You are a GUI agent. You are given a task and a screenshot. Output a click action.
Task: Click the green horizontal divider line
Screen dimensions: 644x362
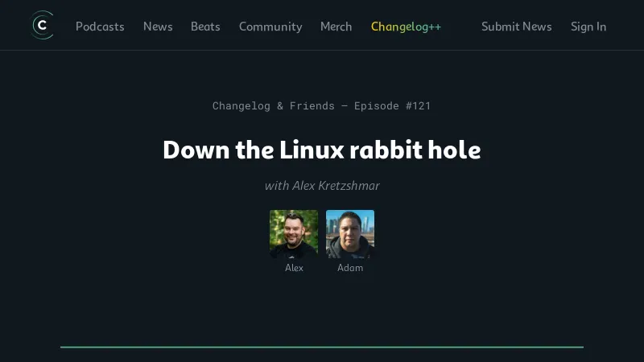point(322,348)
